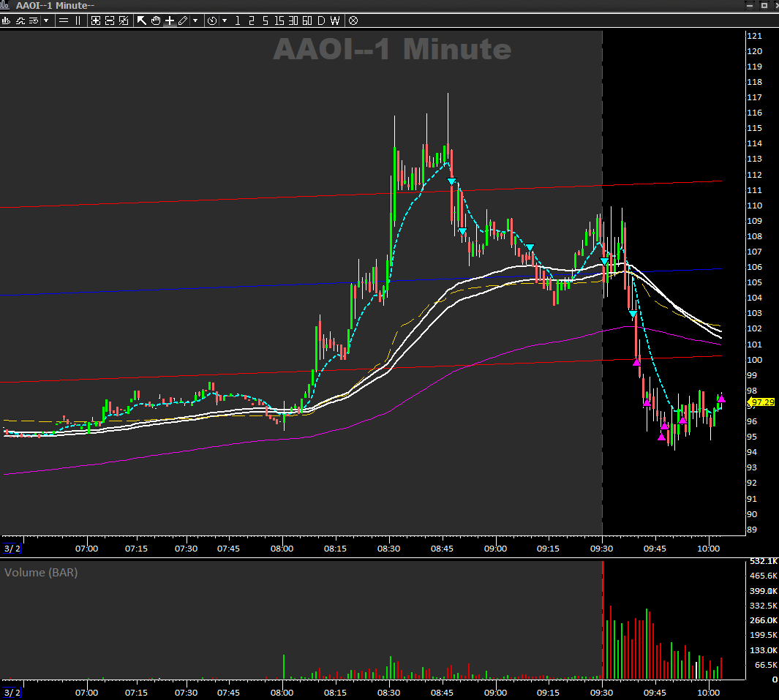
Task: Click the 09:30 label on price time axis
Action: (x=601, y=549)
